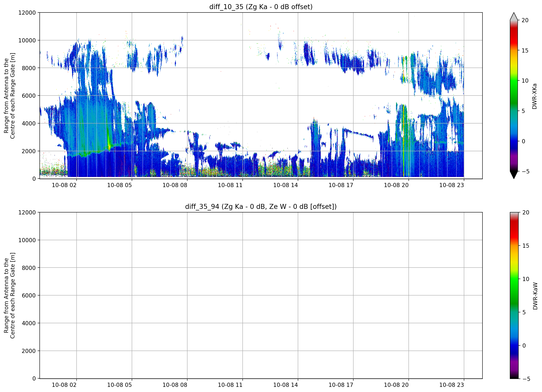
Task: Click '10-08 11' tick under the bottom plot
Action: [230, 385]
